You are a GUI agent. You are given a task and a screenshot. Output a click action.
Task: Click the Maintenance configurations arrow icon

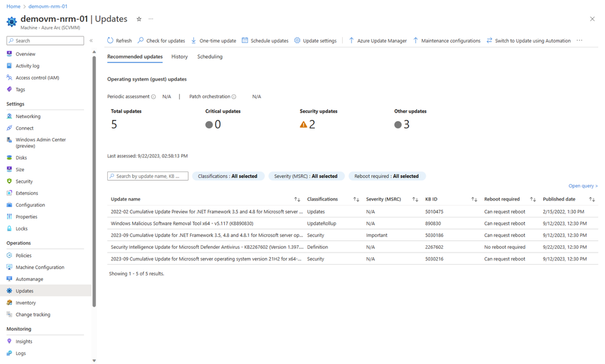(x=415, y=41)
